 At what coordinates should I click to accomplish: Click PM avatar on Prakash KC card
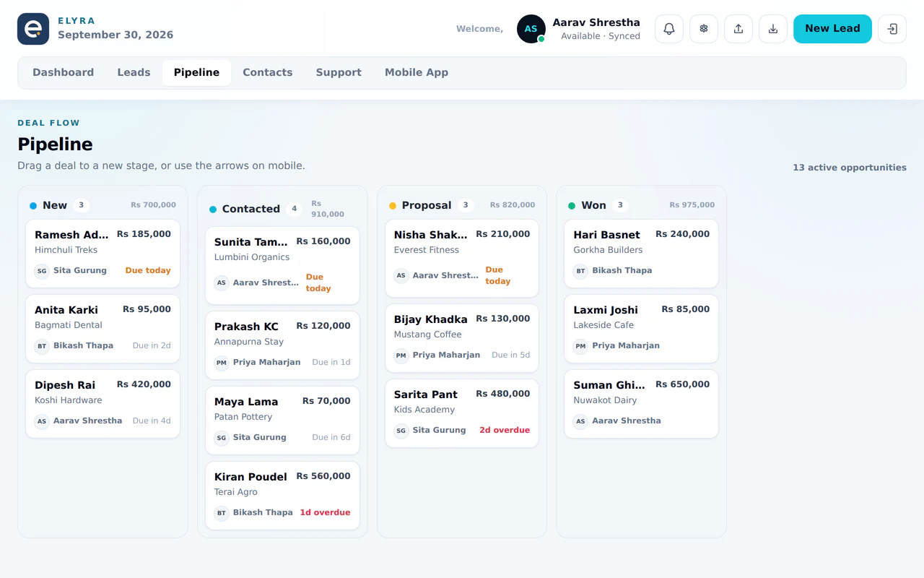click(x=222, y=363)
